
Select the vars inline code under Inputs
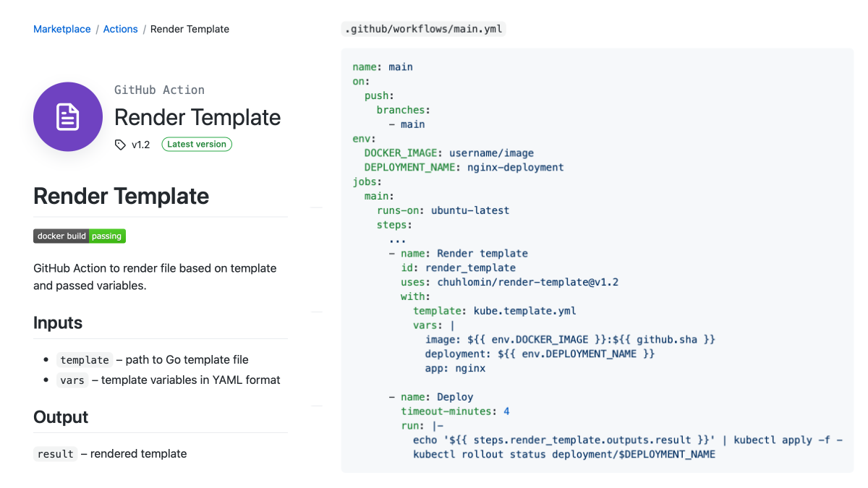(72, 380)
